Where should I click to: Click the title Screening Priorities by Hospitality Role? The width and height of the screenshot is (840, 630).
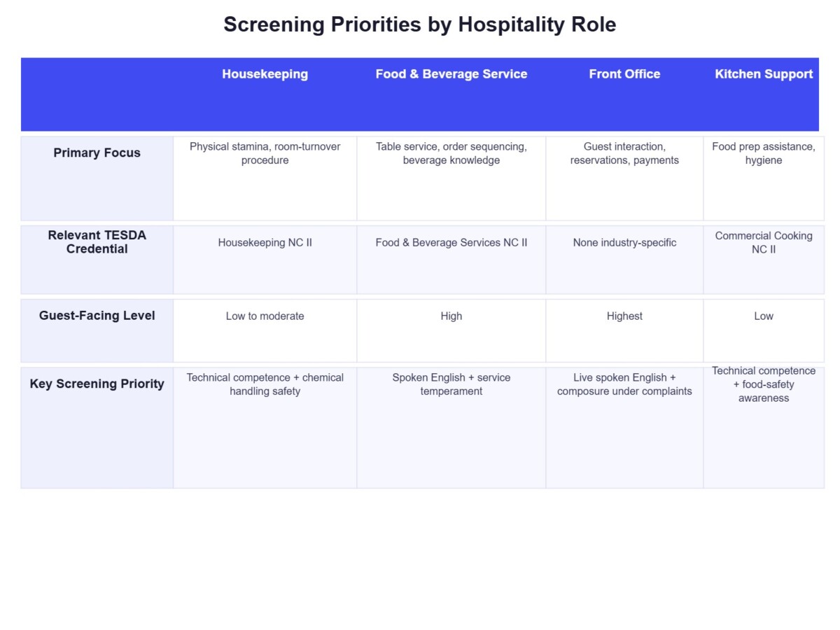[x=420, y=24]
